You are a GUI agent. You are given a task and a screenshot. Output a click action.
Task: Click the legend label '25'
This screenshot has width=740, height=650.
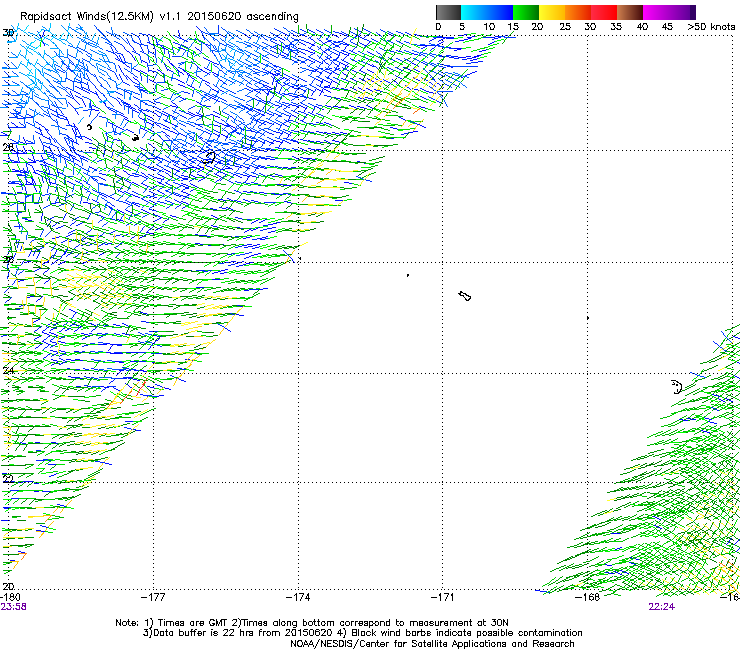coord(565,27)
